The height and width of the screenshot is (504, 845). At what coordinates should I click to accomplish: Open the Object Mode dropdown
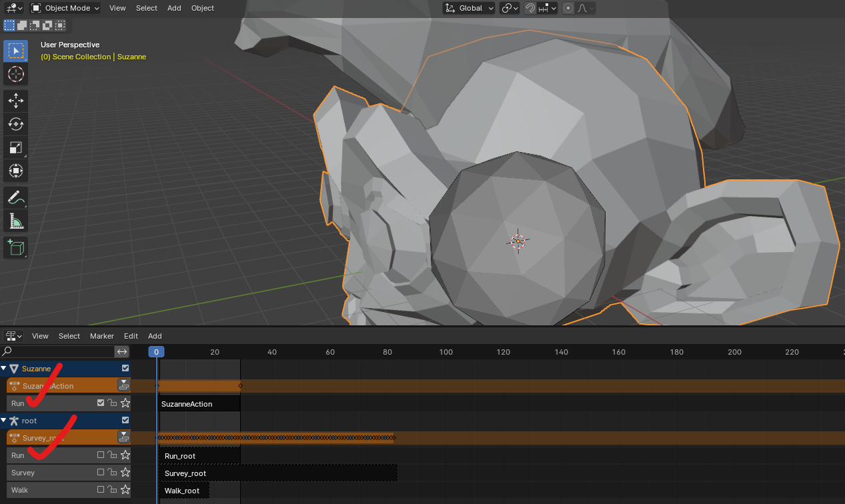click(x=65, y=8)
